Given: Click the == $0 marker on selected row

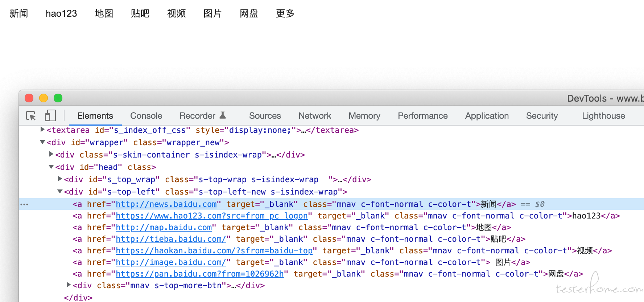Looking at the screenshot, I should [x=533, y=204].
